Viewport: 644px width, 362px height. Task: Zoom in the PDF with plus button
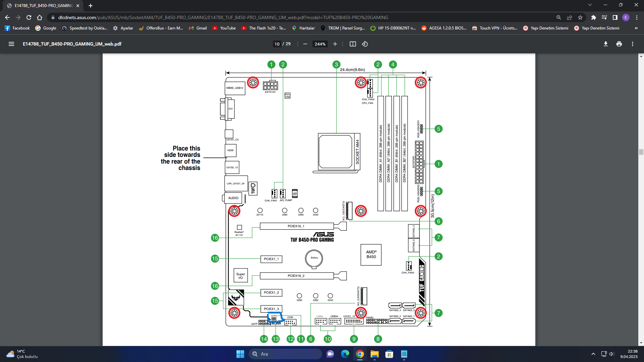tap(335, 44)
